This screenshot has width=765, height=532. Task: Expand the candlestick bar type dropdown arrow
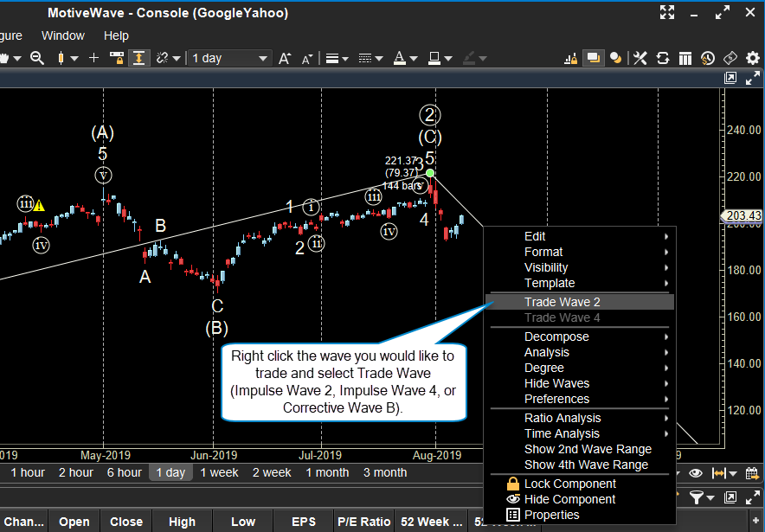[x=74, y=58]
